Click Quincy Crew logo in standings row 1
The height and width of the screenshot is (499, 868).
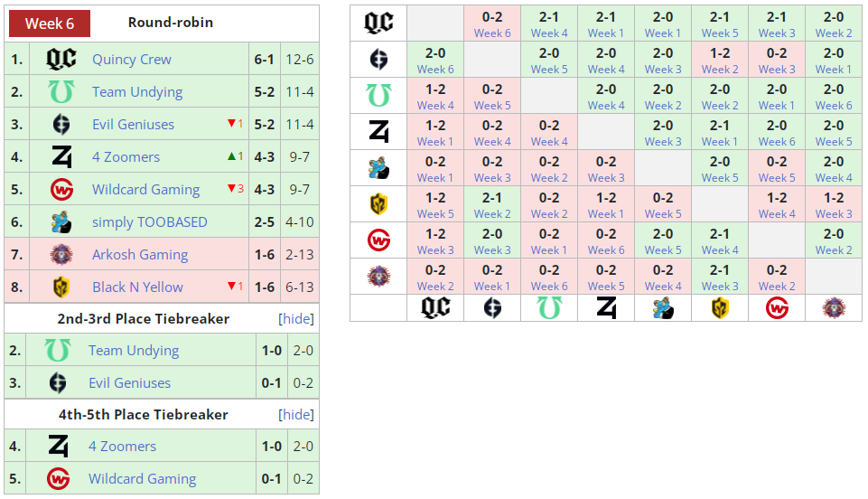pos(61,59)
